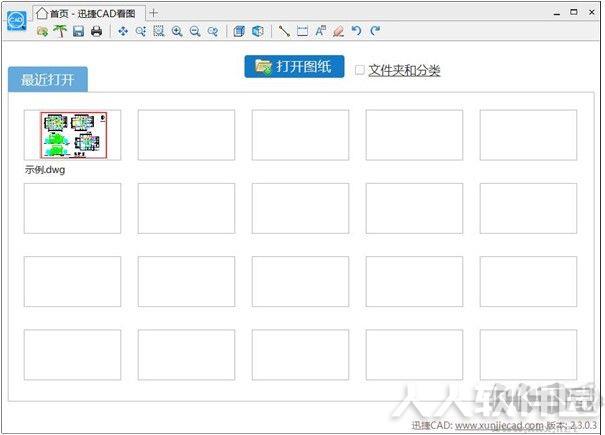Tick the 文件夹和分类 checkbox
Screen dimensions: 605x435
(360, 70)
